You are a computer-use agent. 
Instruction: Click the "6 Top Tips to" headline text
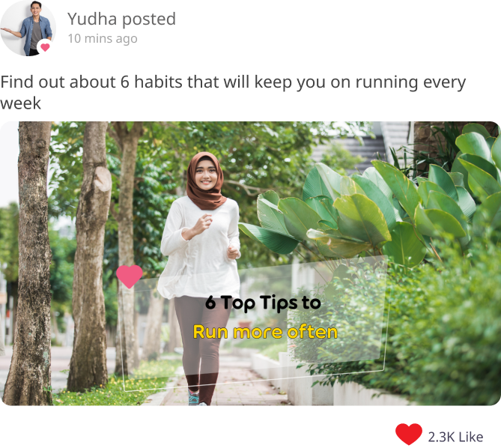click(x=263, y=303)
